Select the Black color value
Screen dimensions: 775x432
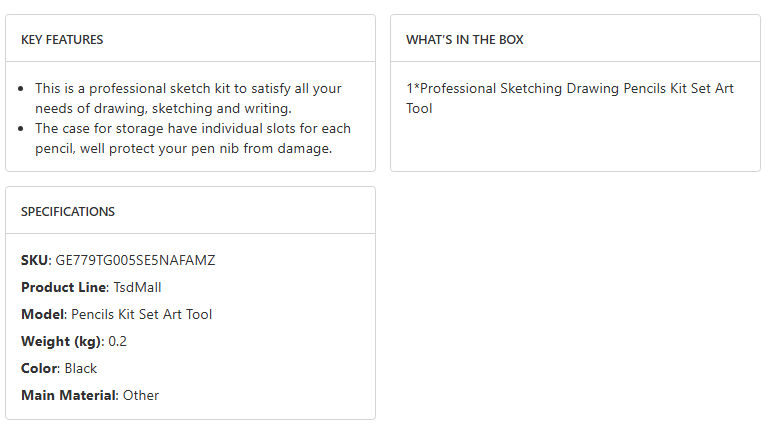[x=81, y=368]
